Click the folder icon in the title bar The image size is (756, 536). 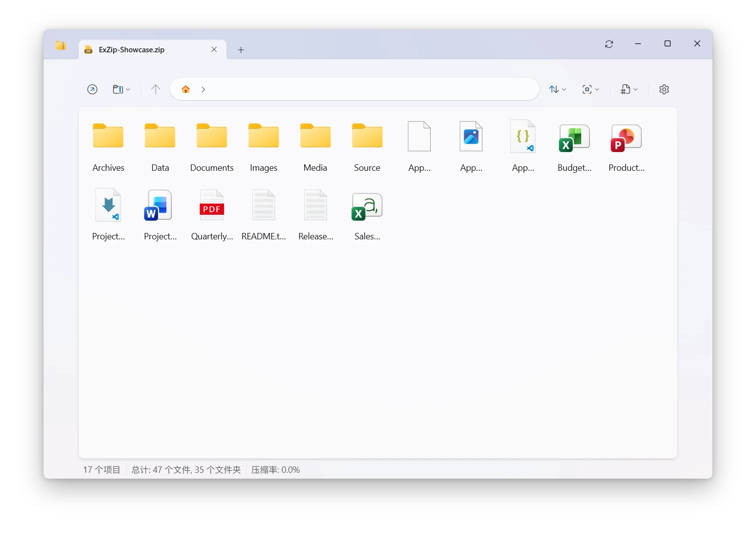pyautogui.click(x=61, y=45)
